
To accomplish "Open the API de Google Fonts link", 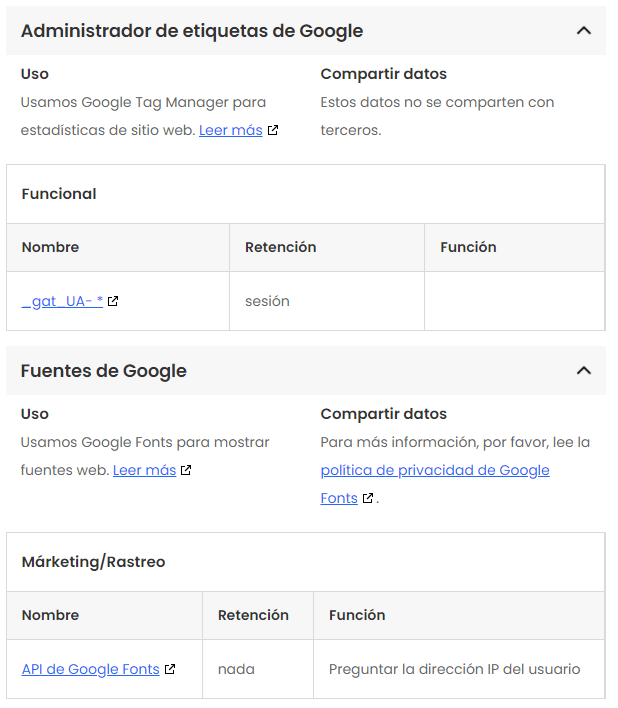I will [90, 669].
